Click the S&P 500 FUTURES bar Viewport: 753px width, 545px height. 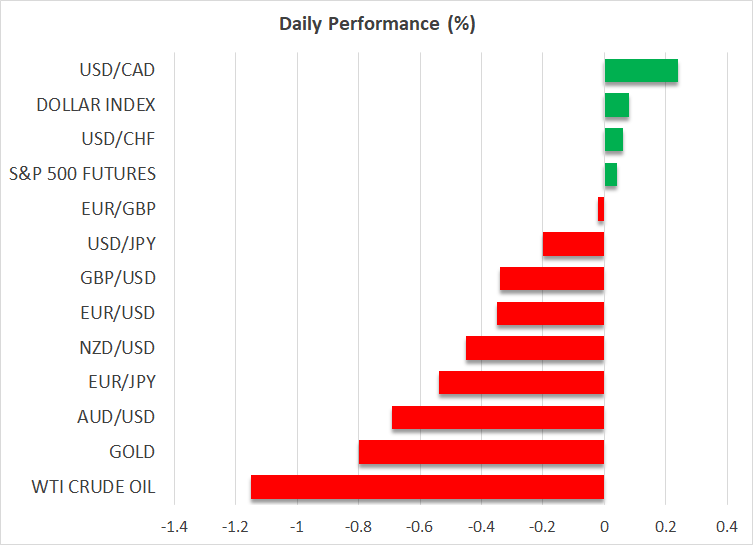click(610, 174)
